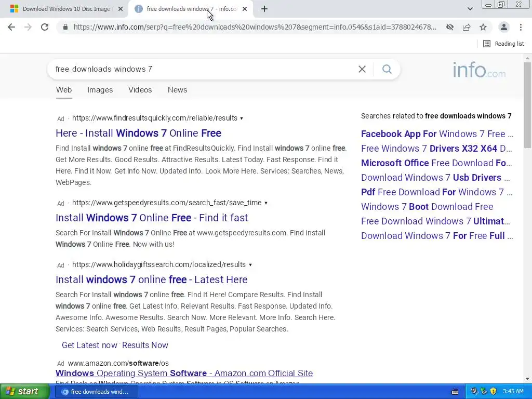Screen dimensions: 532x399
Task: Select the Chrome taskbar button
Action: point(97,392)
